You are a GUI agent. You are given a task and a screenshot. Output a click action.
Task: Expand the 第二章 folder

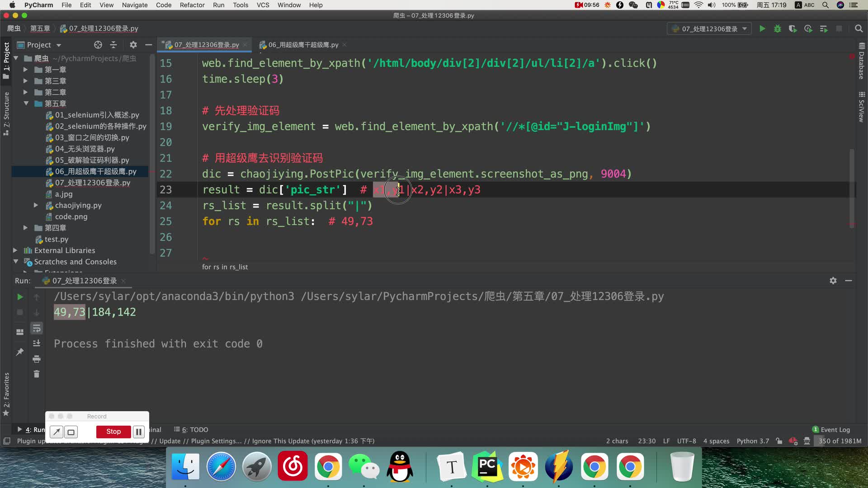[x=25, y=92]
